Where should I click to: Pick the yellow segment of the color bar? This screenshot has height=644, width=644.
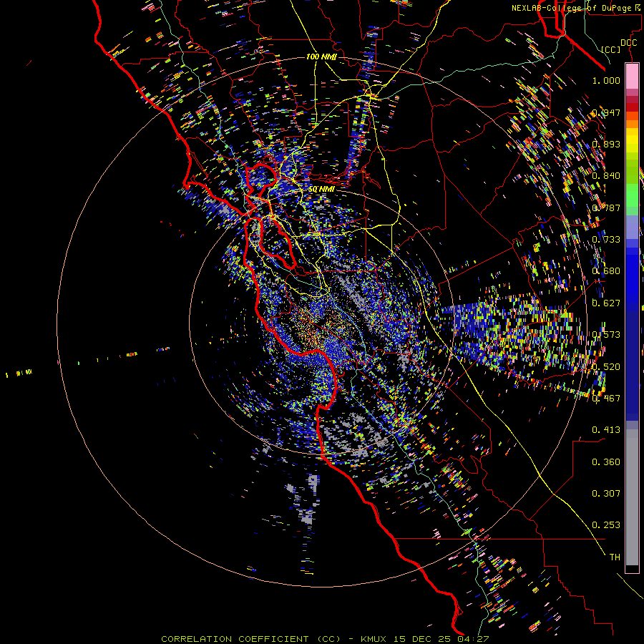point(632,140)
